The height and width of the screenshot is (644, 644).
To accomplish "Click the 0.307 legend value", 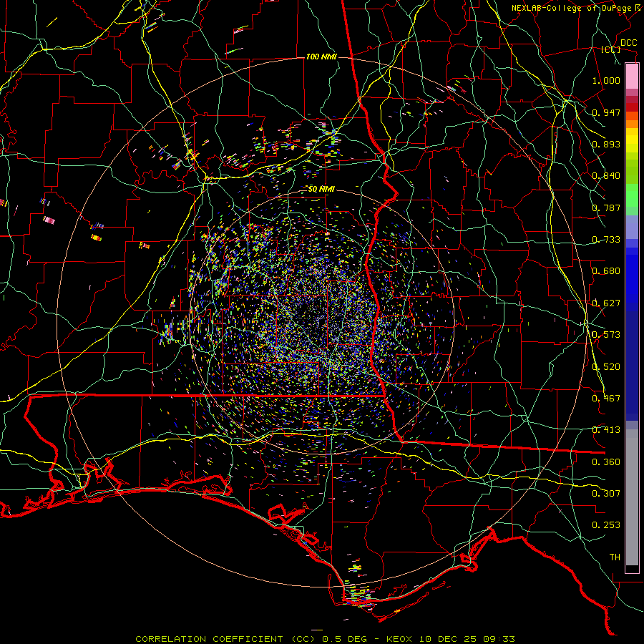I will 606,494.
